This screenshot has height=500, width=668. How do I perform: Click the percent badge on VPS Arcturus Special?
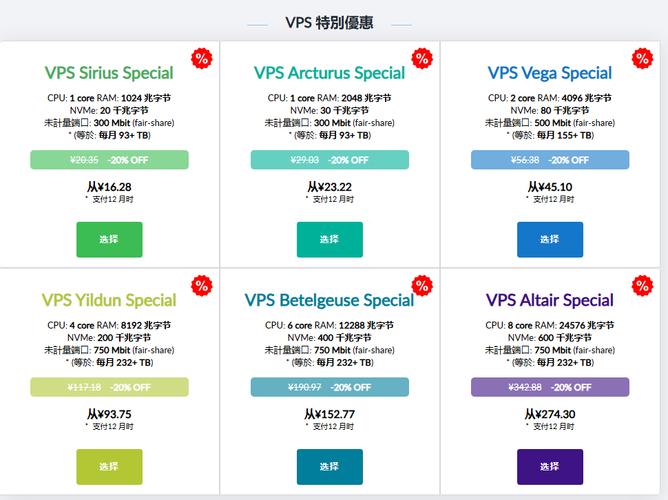[421, 58]
